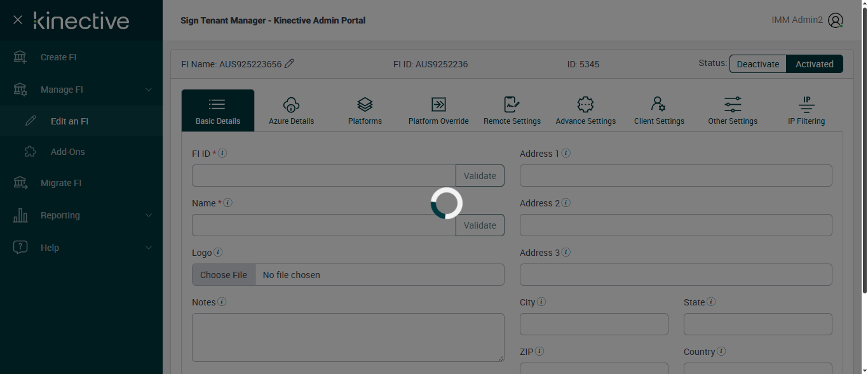Click the Choose File button for Logo
Viewport: 868px width, 374px height.
224,275
